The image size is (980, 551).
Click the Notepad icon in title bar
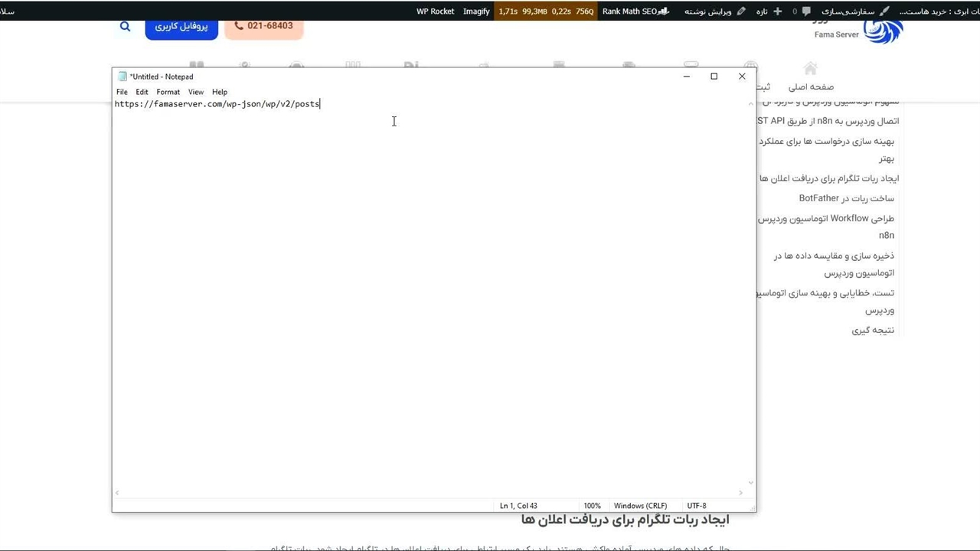click(x=122, y=77)
